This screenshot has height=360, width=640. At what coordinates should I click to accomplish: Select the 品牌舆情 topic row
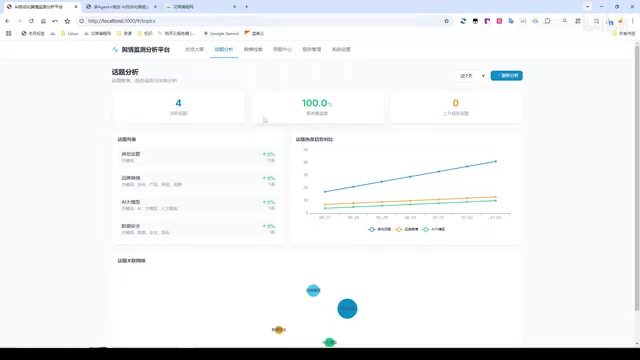198,181
